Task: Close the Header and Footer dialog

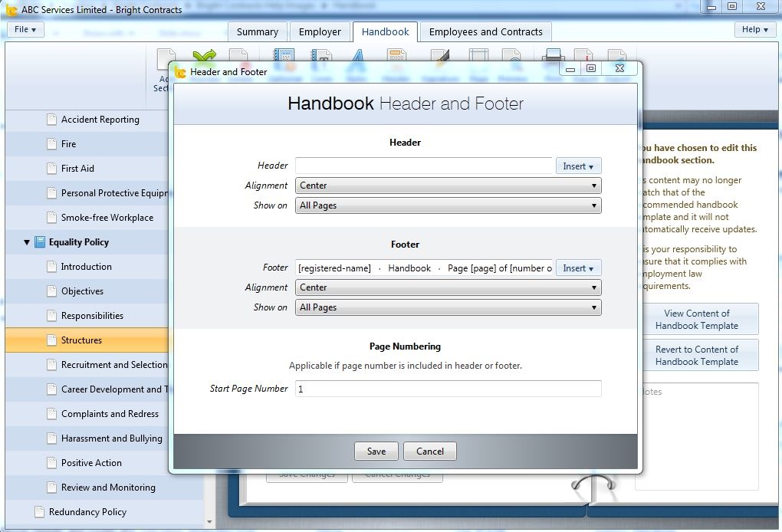Action: [x=619, y=68]
